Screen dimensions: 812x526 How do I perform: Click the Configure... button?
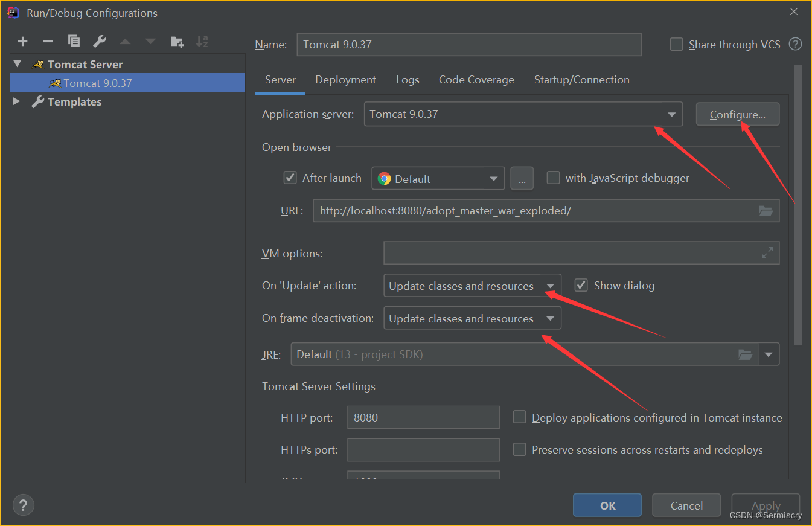click(x=738, y=114)
